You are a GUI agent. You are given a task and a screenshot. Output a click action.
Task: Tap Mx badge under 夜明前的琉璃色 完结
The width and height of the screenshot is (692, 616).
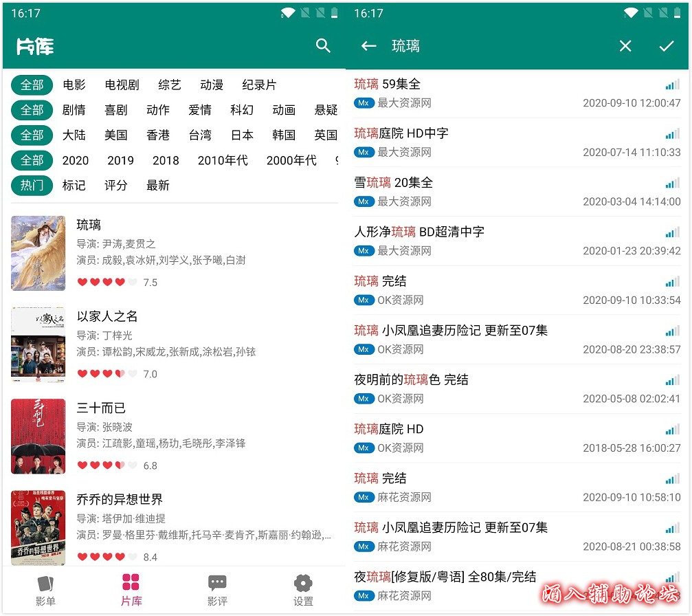[364, 399]
